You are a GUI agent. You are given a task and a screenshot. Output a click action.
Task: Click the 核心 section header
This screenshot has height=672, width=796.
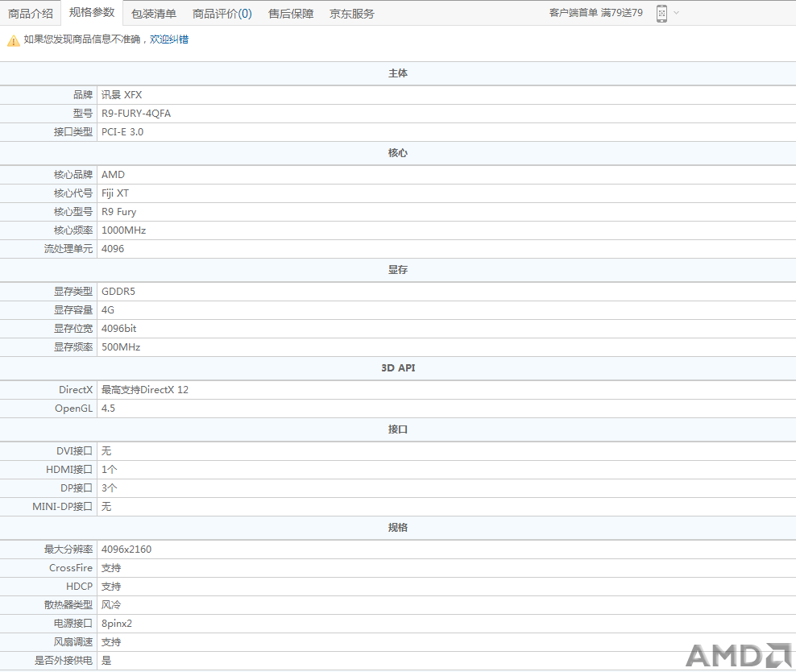click(x=398, y=153)
